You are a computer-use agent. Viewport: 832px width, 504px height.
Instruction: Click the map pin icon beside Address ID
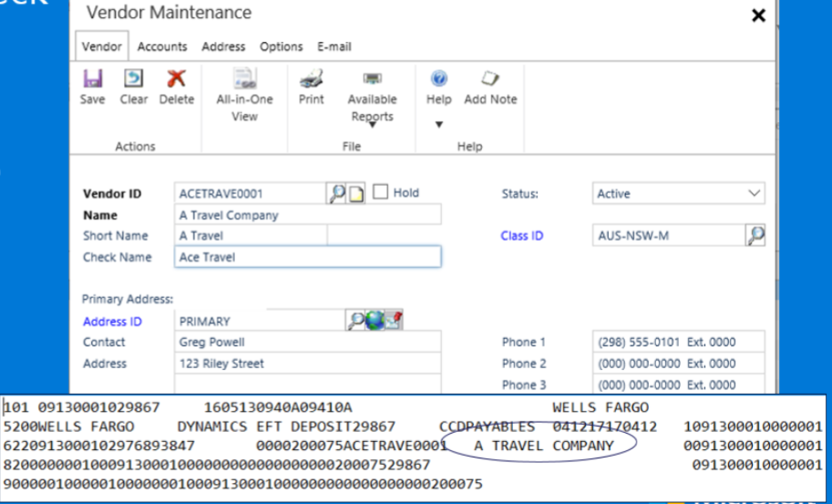point(394,320)
